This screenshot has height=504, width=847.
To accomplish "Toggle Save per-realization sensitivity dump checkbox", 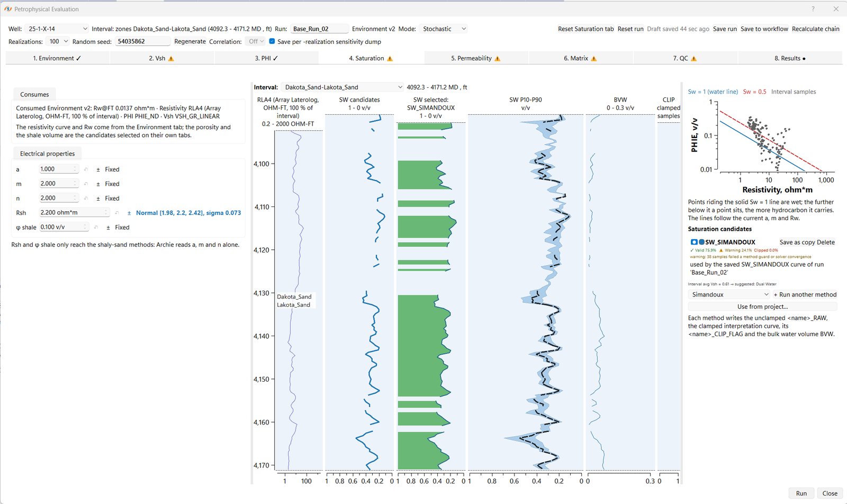I will click(272, 41).
